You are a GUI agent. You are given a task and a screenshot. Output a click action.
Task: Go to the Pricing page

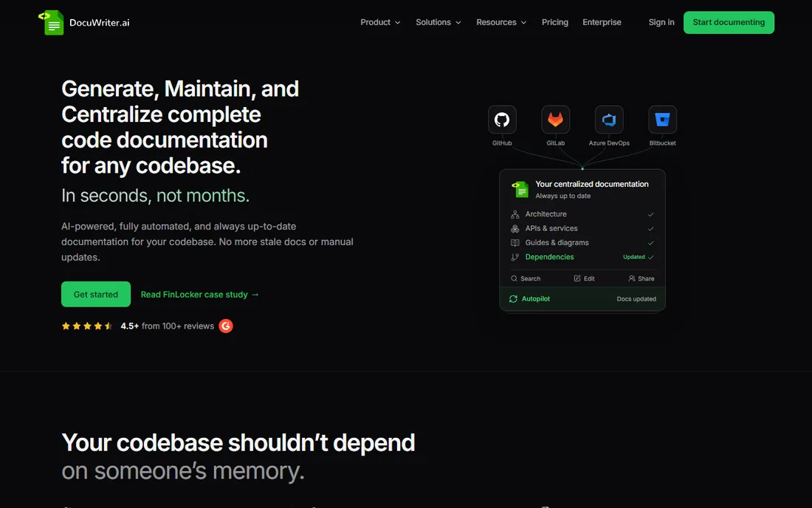[x=554, y=22]
